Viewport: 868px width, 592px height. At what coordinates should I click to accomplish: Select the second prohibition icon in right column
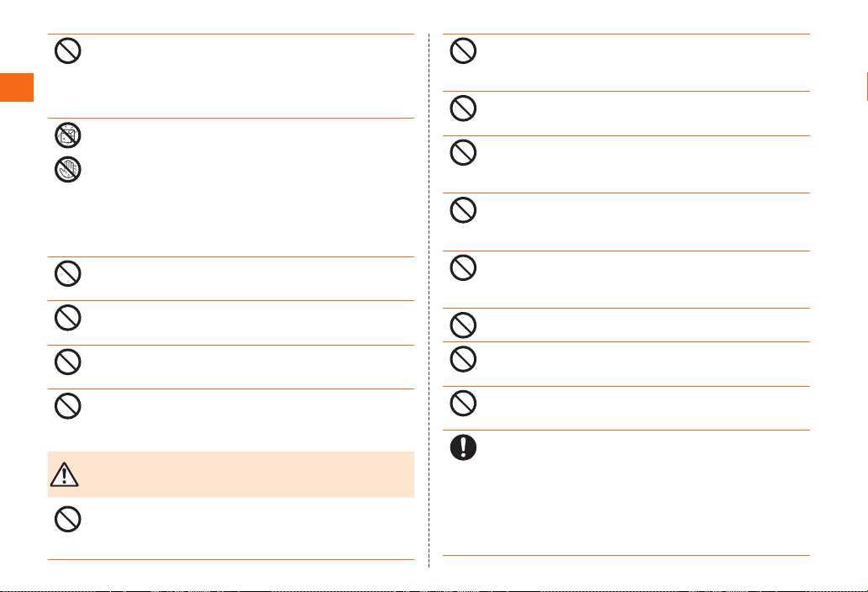click(463, 108)
